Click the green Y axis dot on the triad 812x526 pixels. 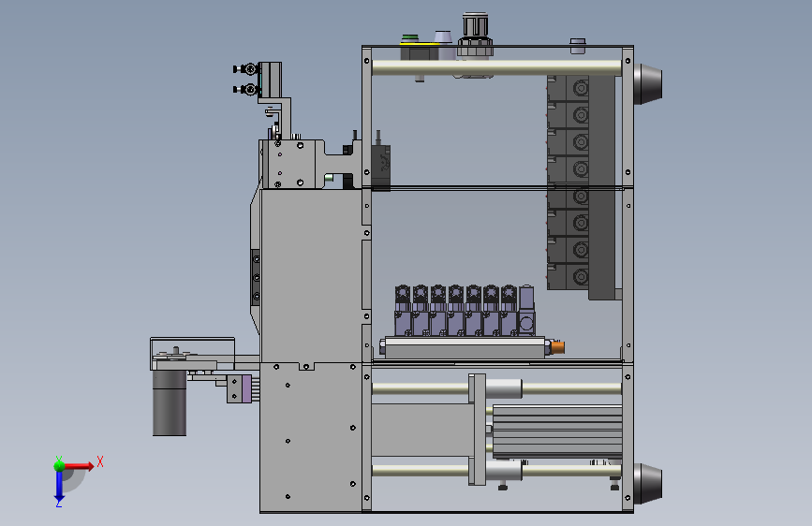click(59, 465)
